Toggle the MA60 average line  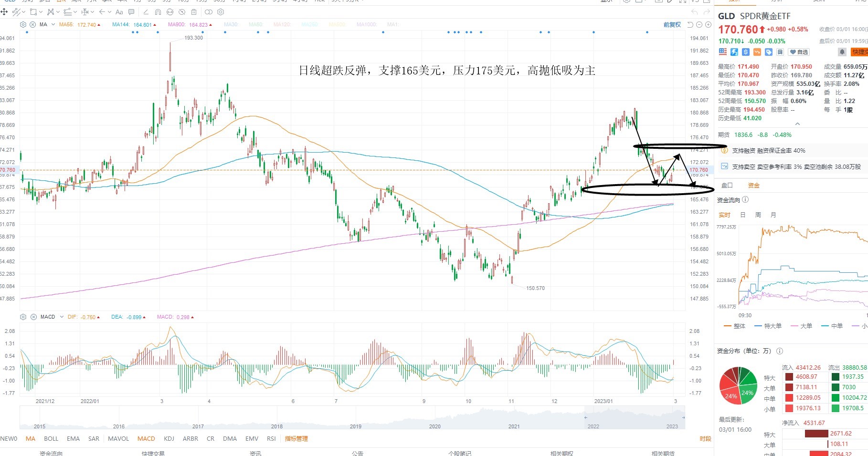point(256,24)
